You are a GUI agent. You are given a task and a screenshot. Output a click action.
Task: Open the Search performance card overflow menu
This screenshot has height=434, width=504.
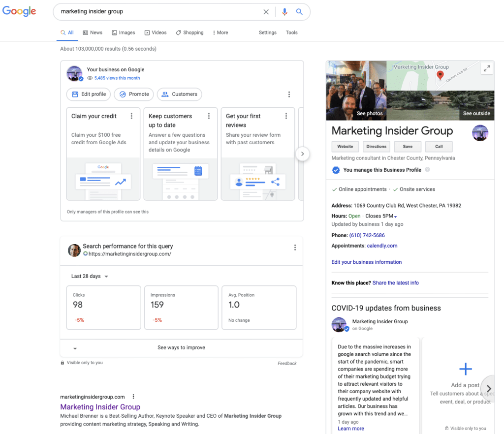(295, 248)
